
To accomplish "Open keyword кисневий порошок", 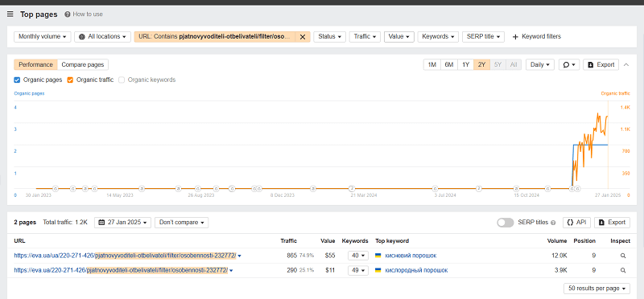I will tap(411, 256).
